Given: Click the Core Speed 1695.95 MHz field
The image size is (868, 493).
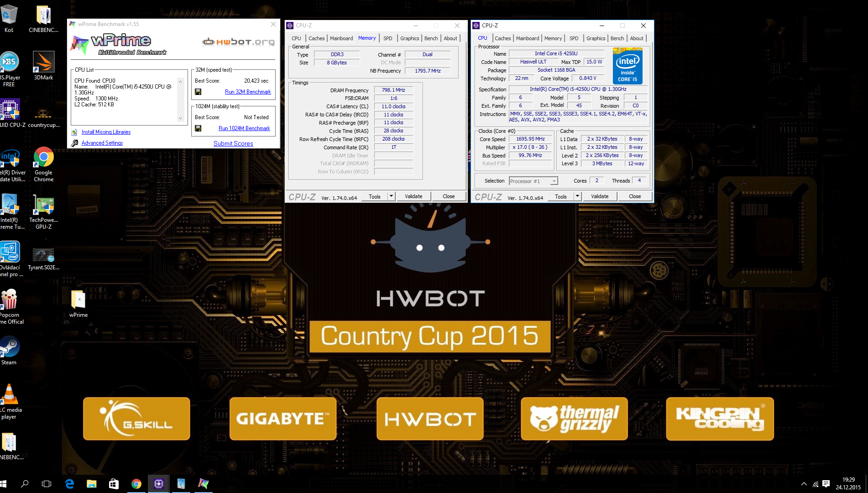Looking at the screenshot, I should click(530, 139).
